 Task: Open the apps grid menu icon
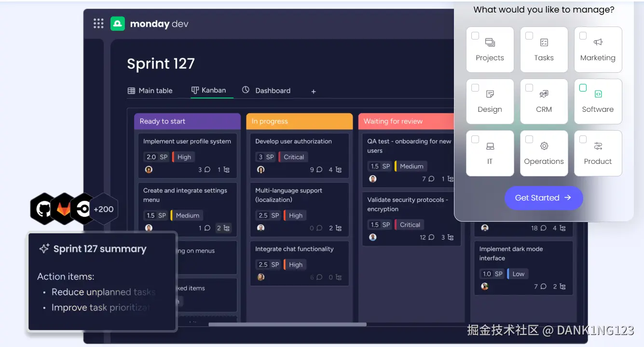[x=98, y=23]
